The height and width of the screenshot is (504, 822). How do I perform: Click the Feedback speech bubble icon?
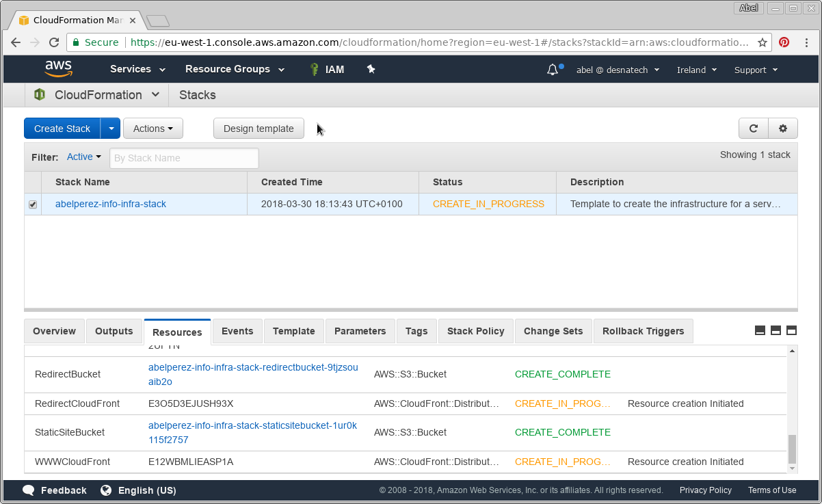tap(29, 490)
